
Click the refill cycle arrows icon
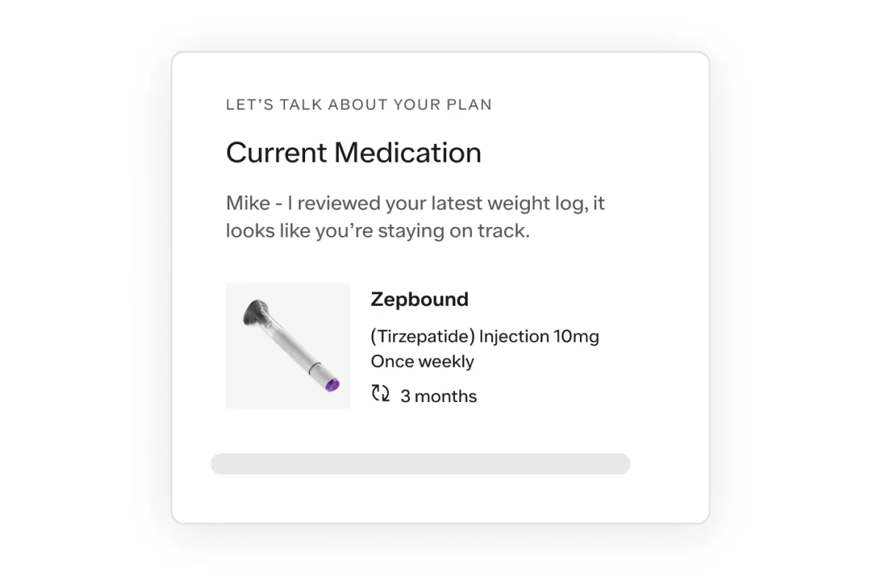click(x=380, y=394)
